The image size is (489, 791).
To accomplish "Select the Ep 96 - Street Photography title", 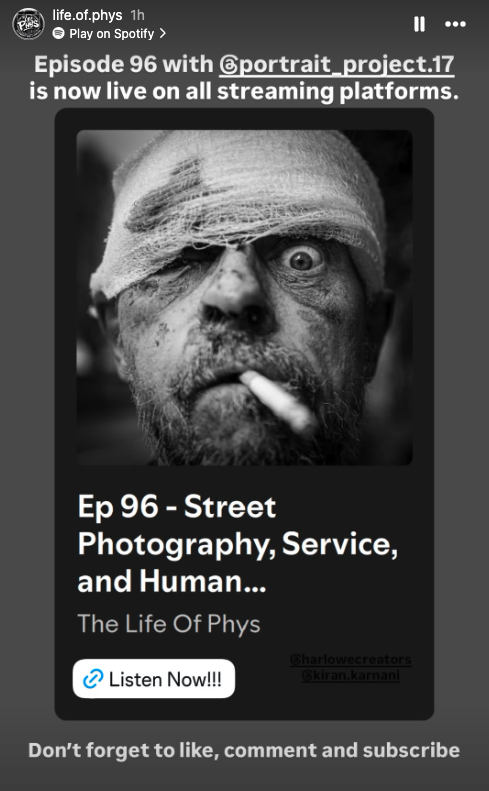I will click(x=238, y=543).
